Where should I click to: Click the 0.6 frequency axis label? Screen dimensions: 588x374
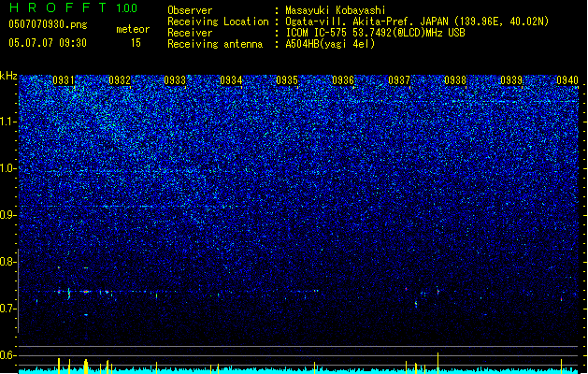[8, 355]
